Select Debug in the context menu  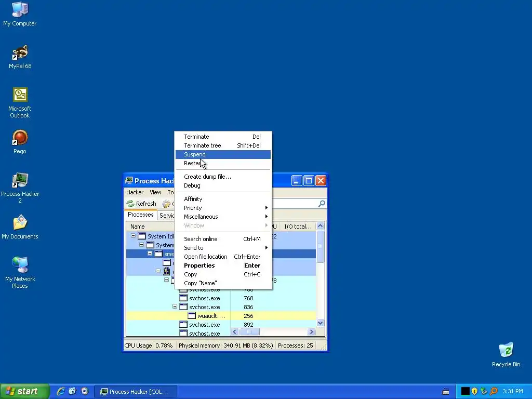click(x=223, y=185)
